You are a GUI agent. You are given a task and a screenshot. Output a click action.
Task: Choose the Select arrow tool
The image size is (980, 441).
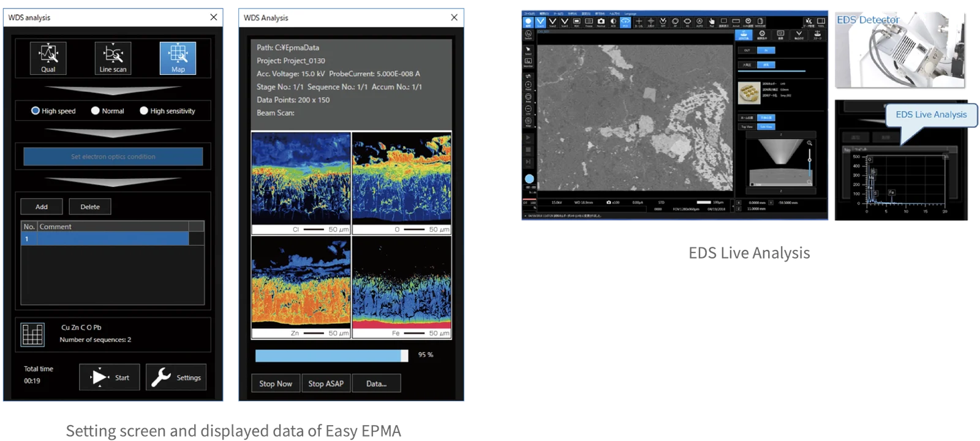click(528, 50)
